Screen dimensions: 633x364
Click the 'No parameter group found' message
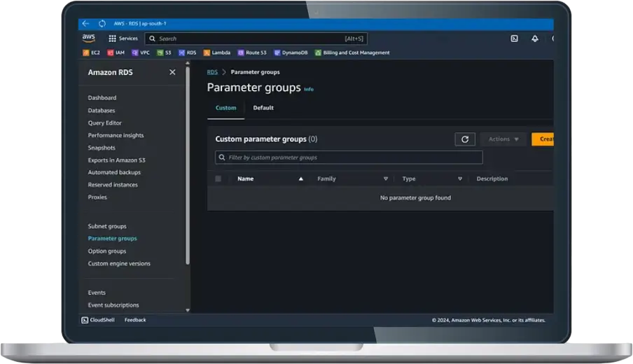tap(415, 197)
